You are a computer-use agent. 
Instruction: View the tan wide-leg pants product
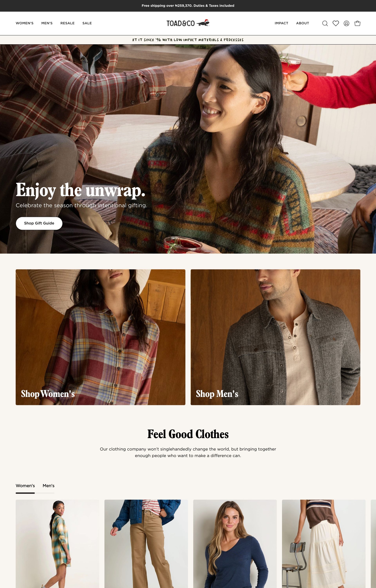[146, 544]
